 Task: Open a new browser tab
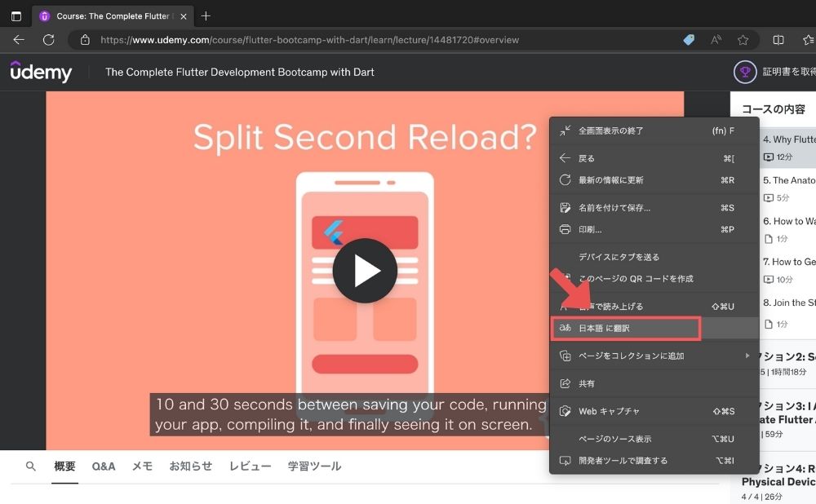(206, 16)
